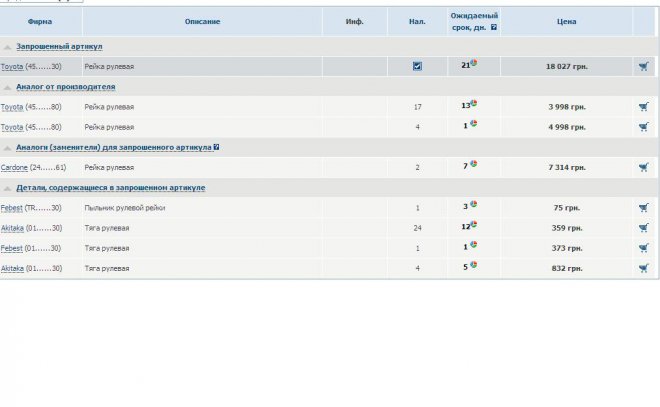Image resolution: width=660 pixels, height=407 pixels.
Task: Add the 4 998 грн. Toyota part to cart
Action: point(643,127)
